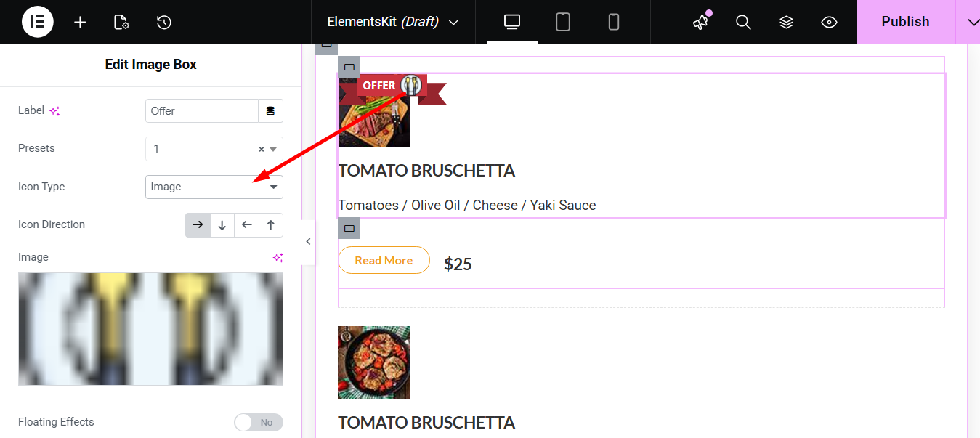Open the structure layers icon
This screenshot has height=438, width=980.
point(786,22)
